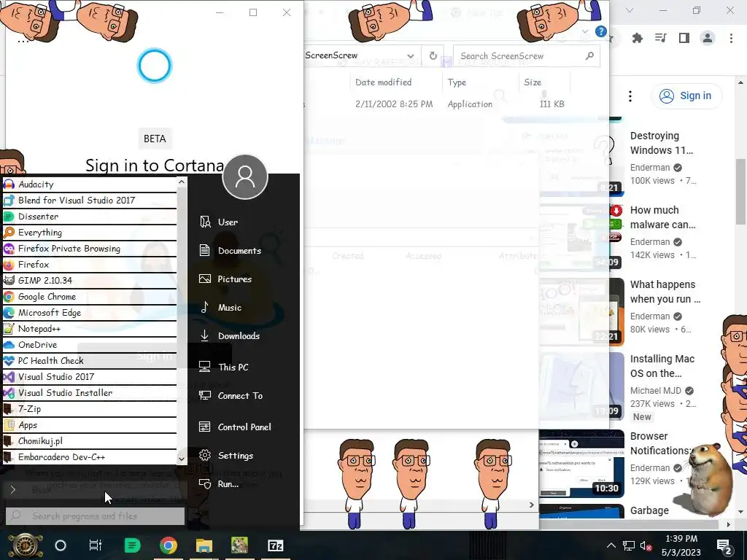Click Sign in on YouTube
The height and width of the screenshot is (560, 747).
[686, 96]
